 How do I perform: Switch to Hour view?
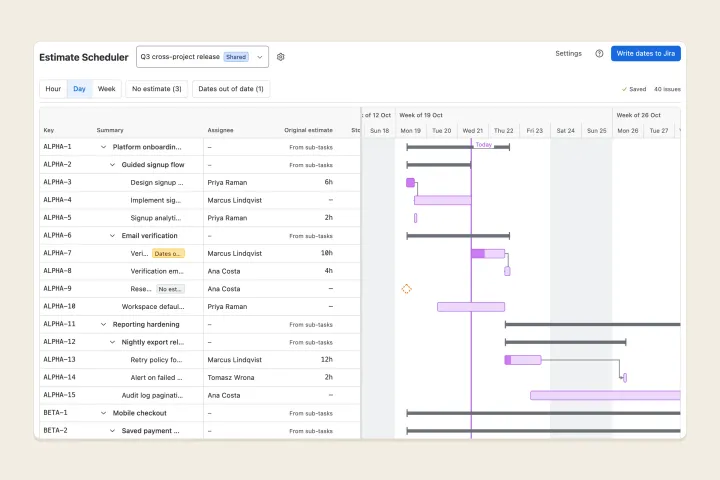53,89
